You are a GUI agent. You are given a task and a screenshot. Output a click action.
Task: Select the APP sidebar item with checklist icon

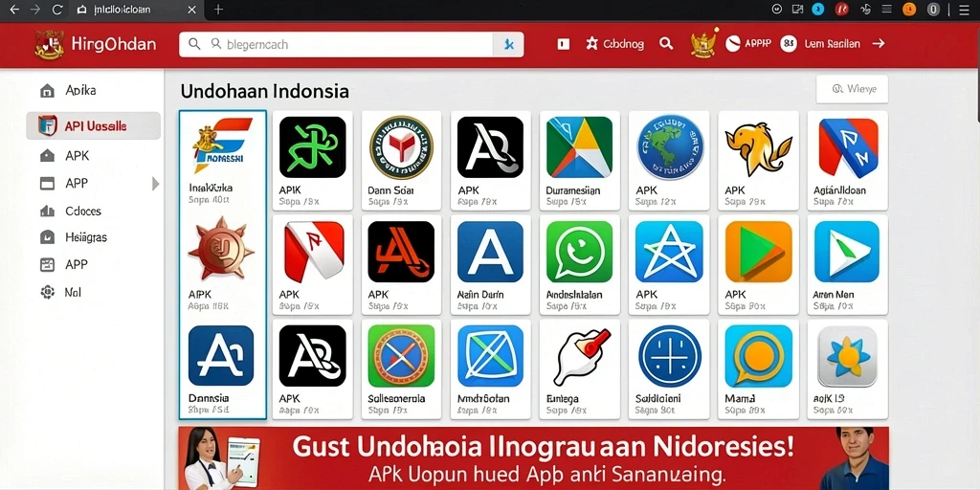pos(65,264)
